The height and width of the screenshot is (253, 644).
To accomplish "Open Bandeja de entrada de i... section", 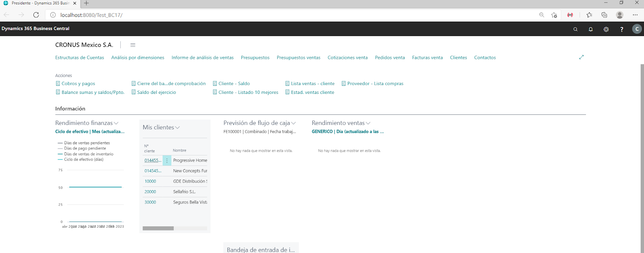I will pos(261,249).
